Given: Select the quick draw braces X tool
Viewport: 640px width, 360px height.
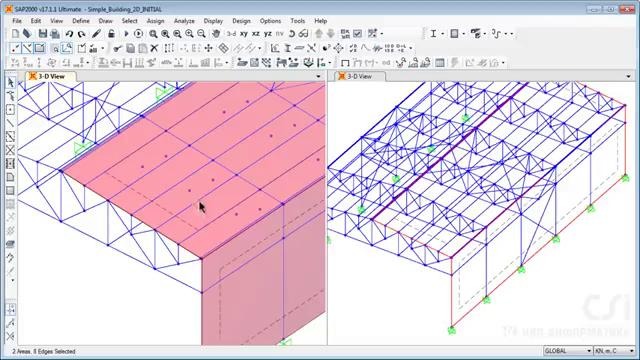Looking at the screenshot, I should click(x=11, y=150).
